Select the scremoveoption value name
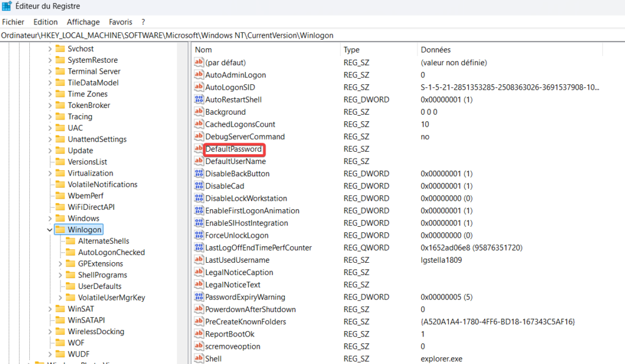The image size is (625, 364). (233, 346)
